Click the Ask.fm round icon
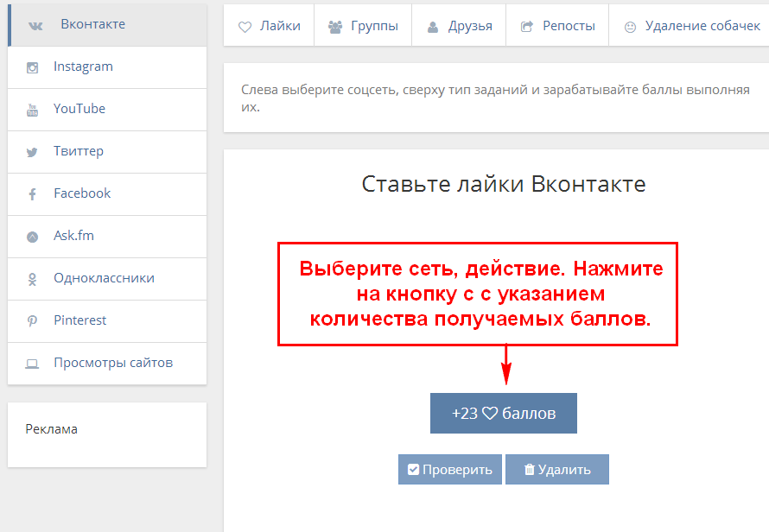This screenshot has width=769, height=532. coord(32,237)
